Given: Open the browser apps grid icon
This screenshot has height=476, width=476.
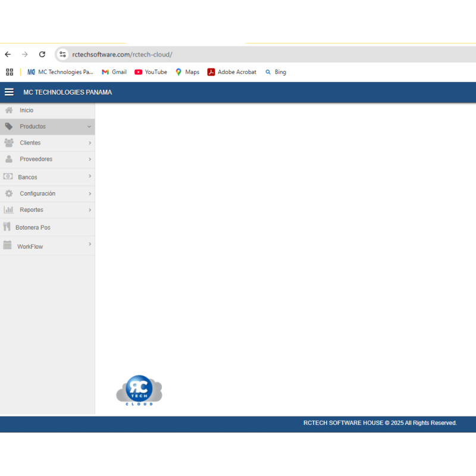Looking at the screenshot, I should point(10,72).
